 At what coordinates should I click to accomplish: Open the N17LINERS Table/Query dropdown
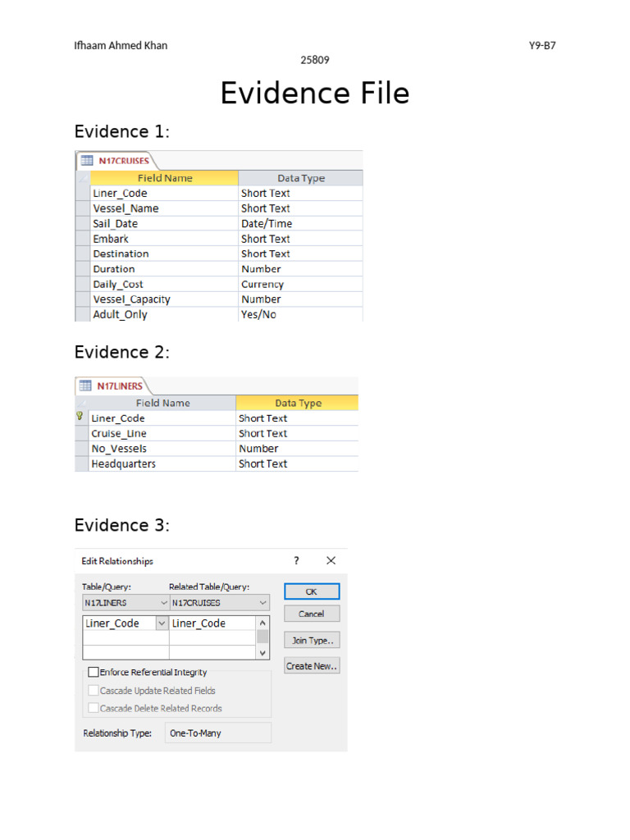click(164, 603)
